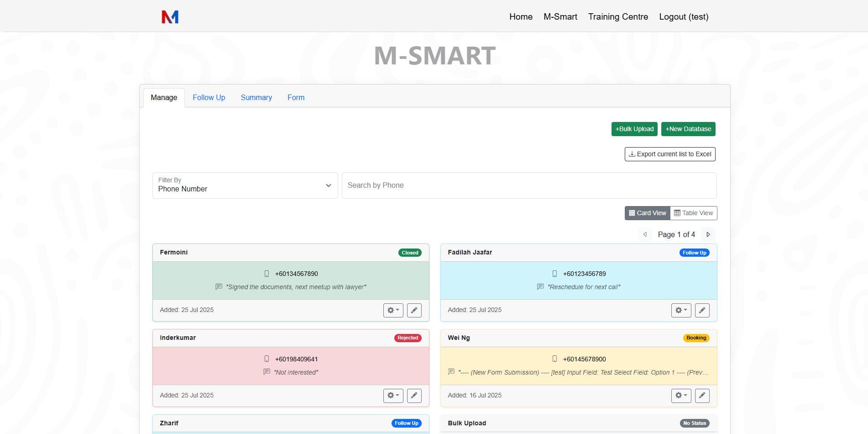Image resolution: width=868 pixels, height=434 pixels.
Task: Click the phone icon beside +60134567890
Action: [x=267, y=274]
